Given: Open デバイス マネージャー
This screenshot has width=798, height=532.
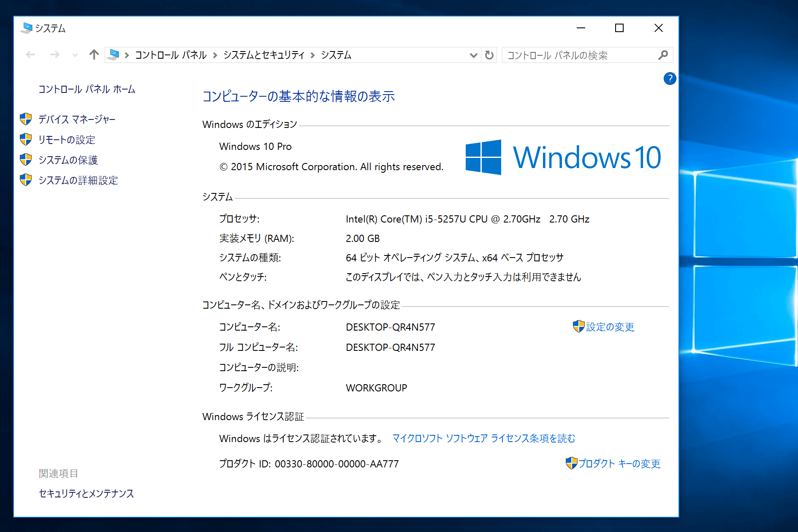Looking at the screenshot, I should [x=77, y=119].
